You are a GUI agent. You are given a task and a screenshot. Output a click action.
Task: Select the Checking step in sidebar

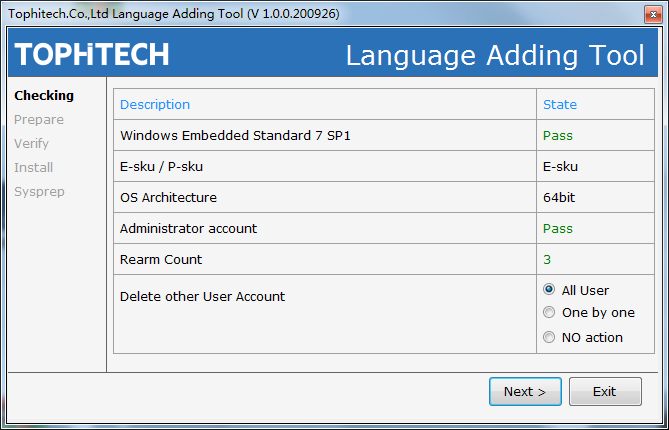click(44, 96)
